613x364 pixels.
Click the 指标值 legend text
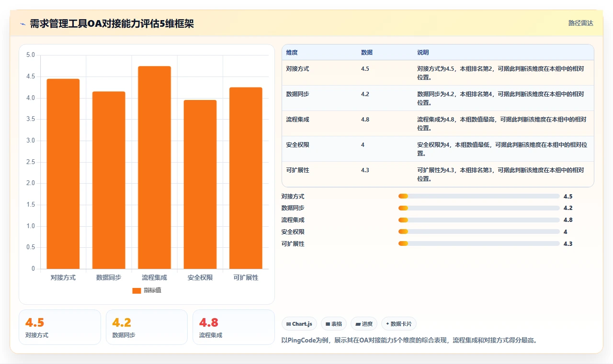tap(153, 290)
